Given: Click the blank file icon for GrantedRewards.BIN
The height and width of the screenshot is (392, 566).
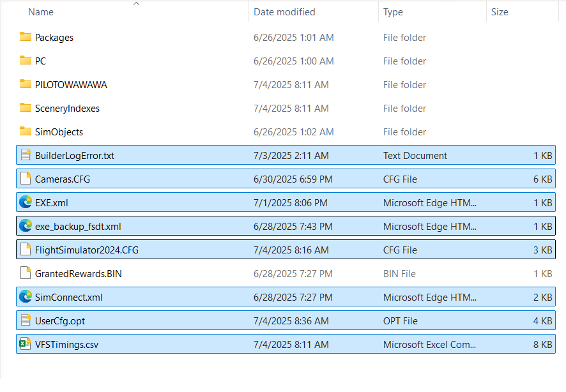Looking at the screenshot, I should coord(26,273).
